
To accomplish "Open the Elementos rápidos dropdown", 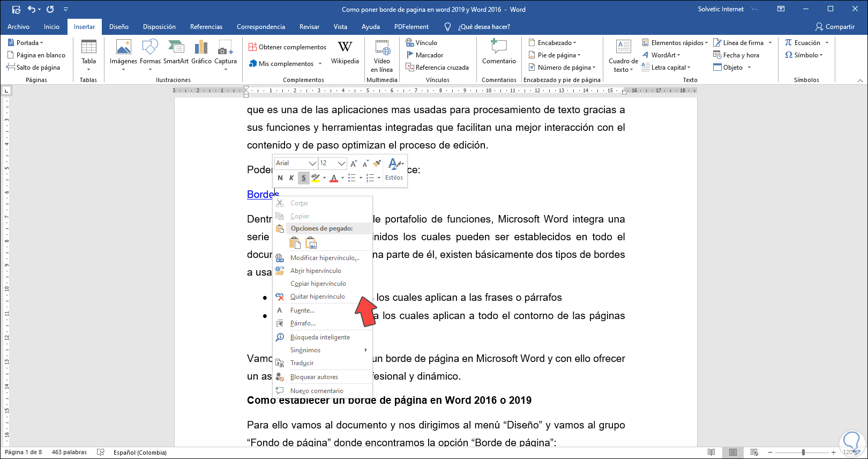I will pos(675,43).
